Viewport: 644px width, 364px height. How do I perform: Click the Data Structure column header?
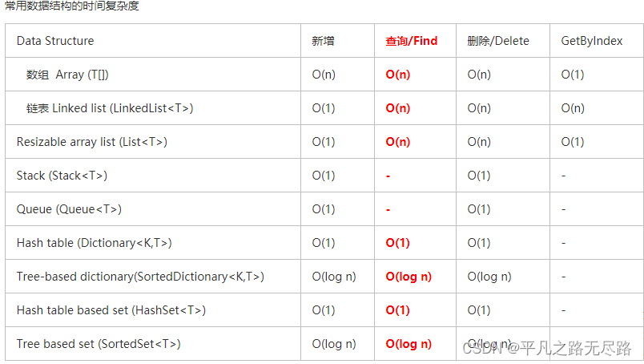tap(54, 41)
